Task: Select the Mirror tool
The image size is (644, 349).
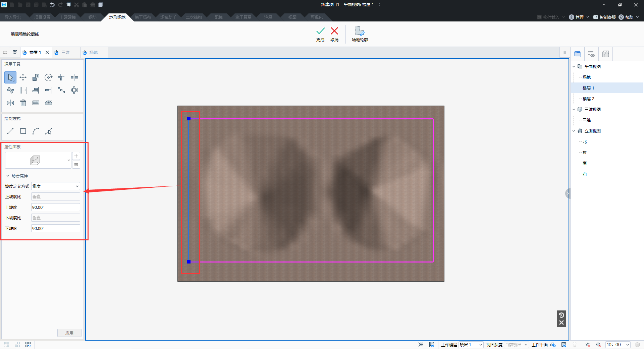Action: 10,103
